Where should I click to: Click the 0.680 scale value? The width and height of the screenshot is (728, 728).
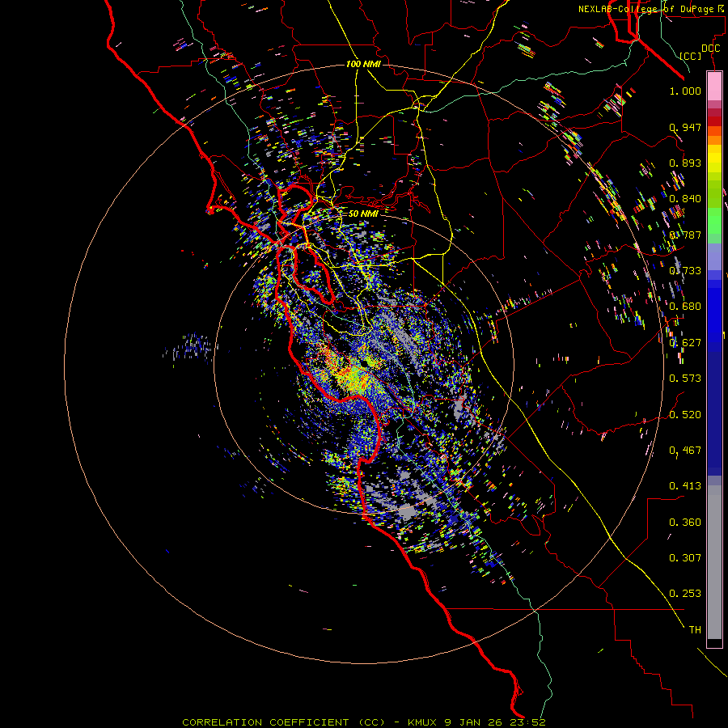point(685,306)
